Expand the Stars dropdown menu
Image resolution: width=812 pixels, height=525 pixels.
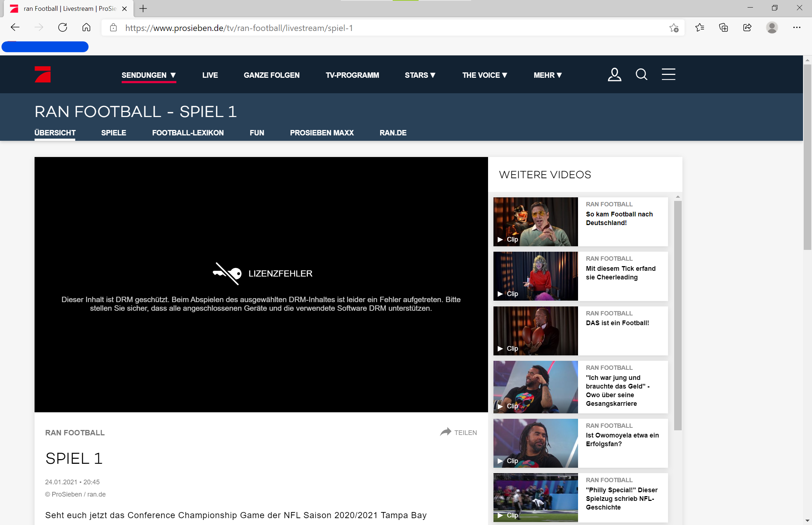click(420, 75)
